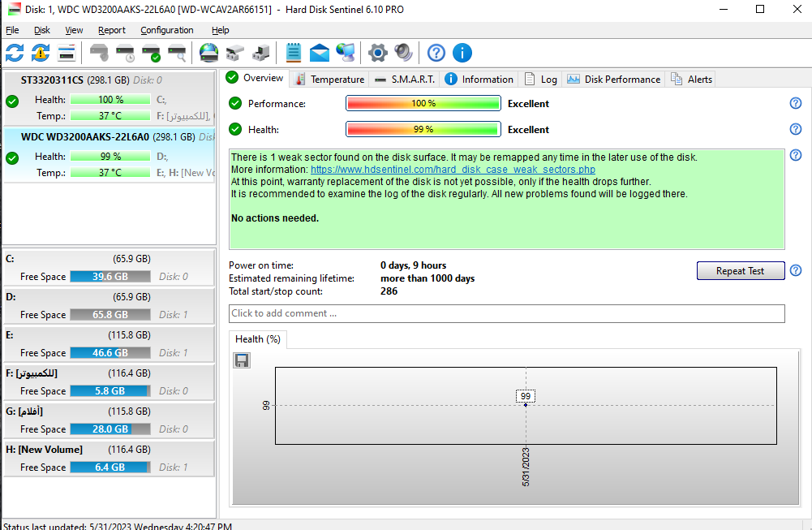Screen dimensions: 812x530
Task: Click the help icon next to Performance
Action: [x=796, y=103]
